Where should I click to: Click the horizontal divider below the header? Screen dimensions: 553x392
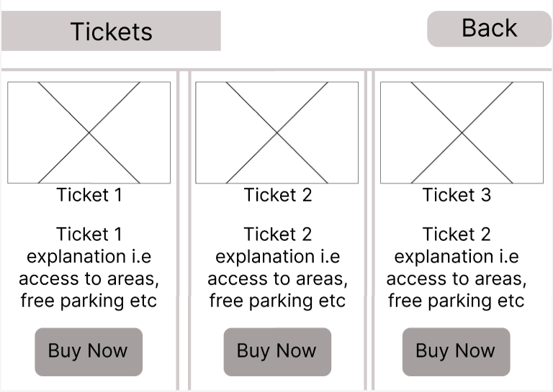(276, 70)
